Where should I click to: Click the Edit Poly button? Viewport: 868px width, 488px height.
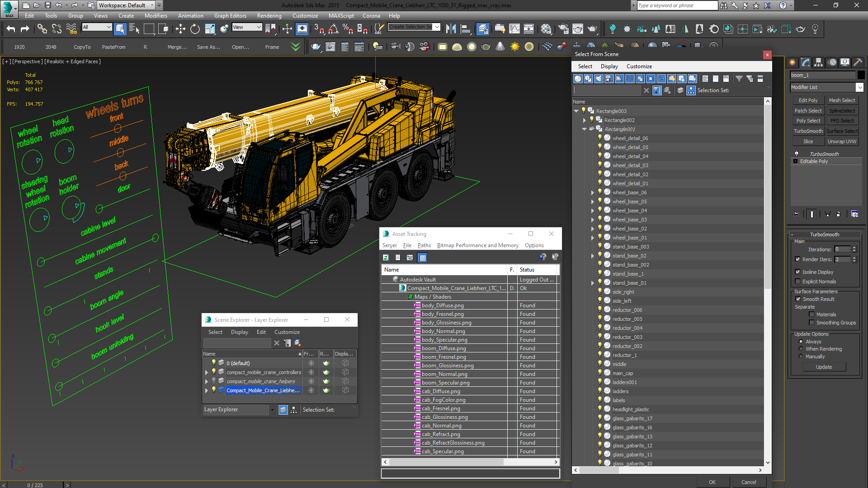click(x=808, y=100)
